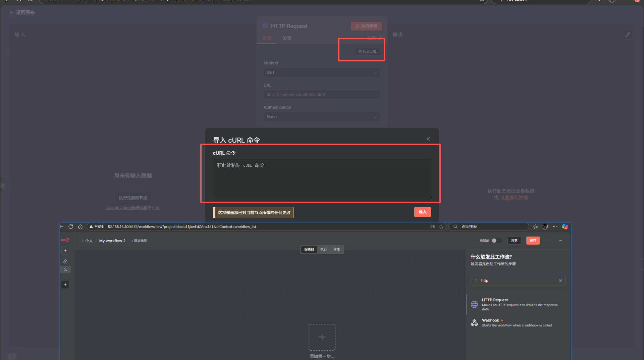Click the 触发器是启动工作流的步骤 subtitle
Viewport: 644px width, 360px height.
[x=493, y=264]
